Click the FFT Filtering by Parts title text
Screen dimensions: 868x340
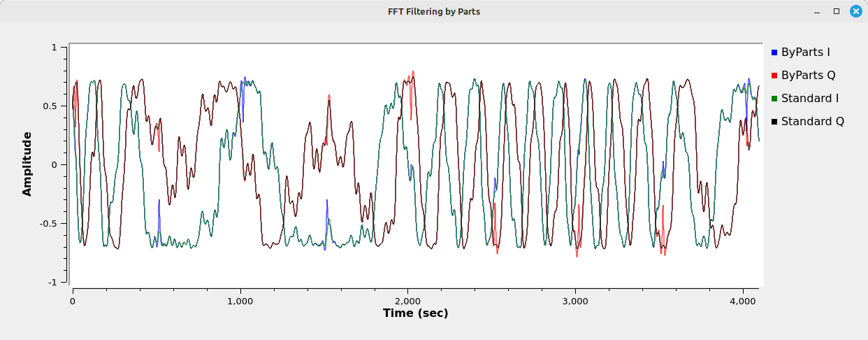[433, 11]
